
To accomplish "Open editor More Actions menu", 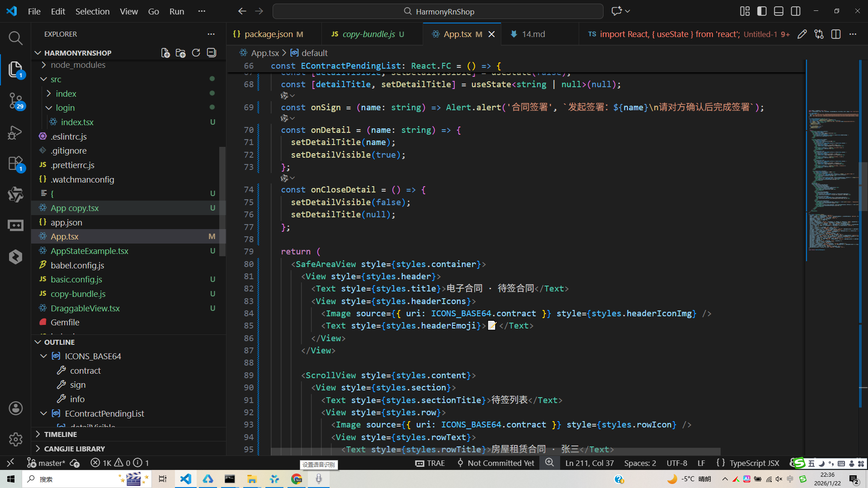I will 853,34.
